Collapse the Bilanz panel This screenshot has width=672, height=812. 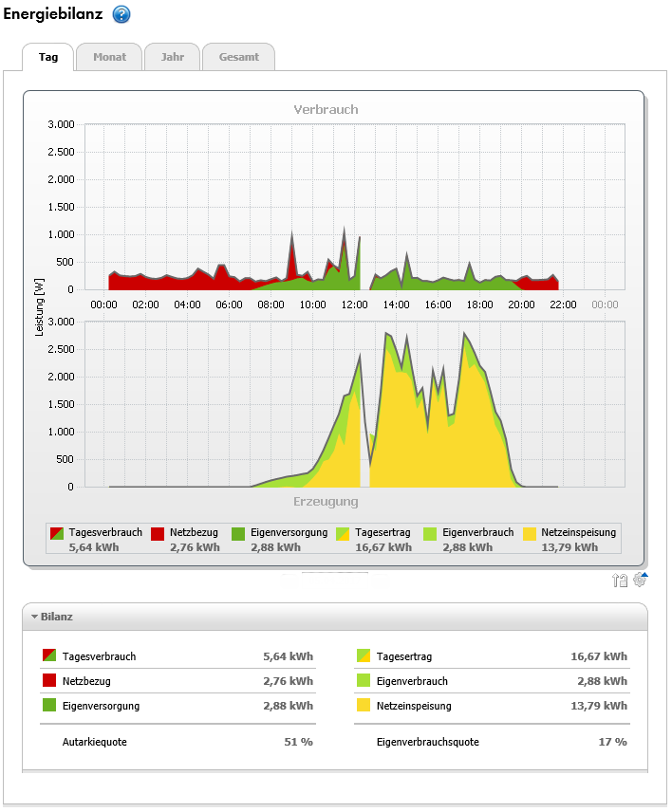(x=35, y=617)
